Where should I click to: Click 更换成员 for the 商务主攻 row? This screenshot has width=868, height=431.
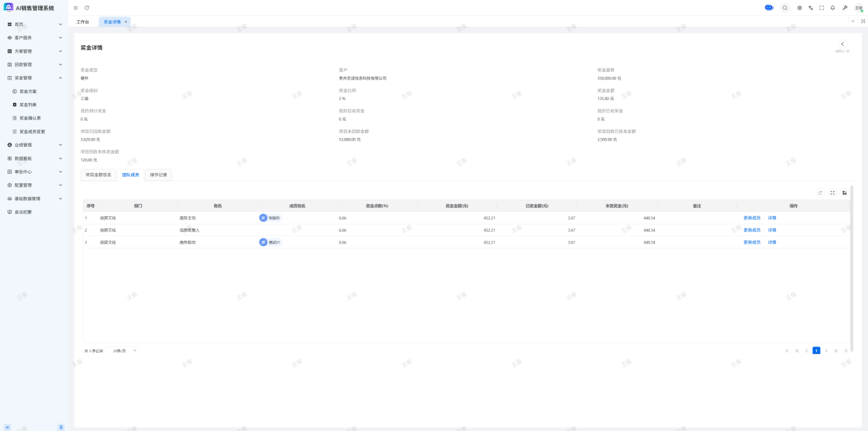[x=752, y=218]
